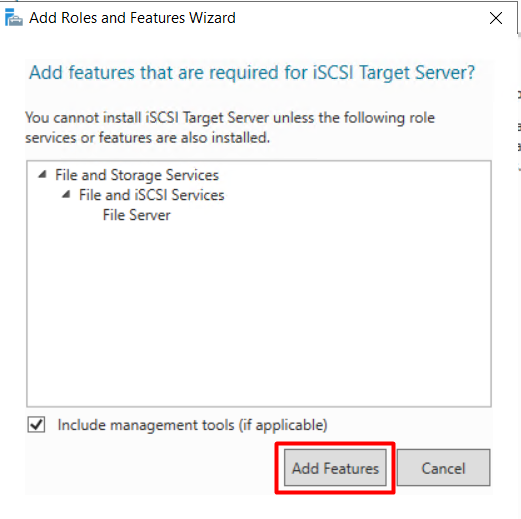Click the 'You cannot install iSCSI Target Server' line
This screenshot has width=521, height=519.
pos(230,118)
